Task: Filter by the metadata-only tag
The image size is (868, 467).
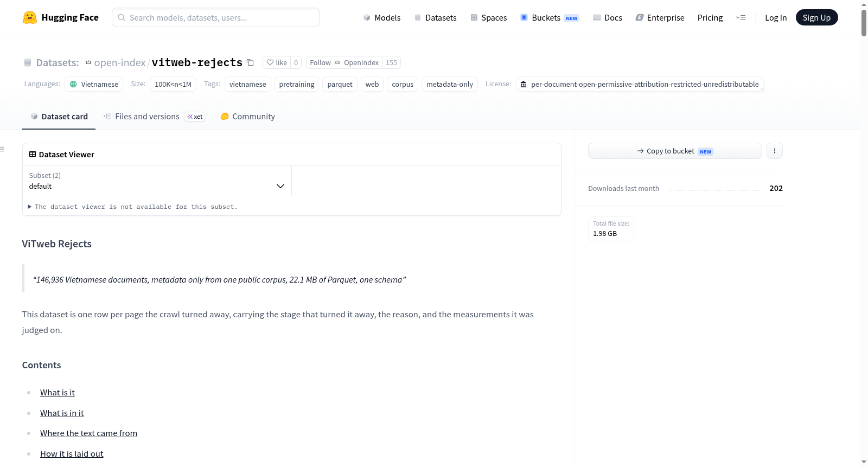Action: (x=450, y=84)
